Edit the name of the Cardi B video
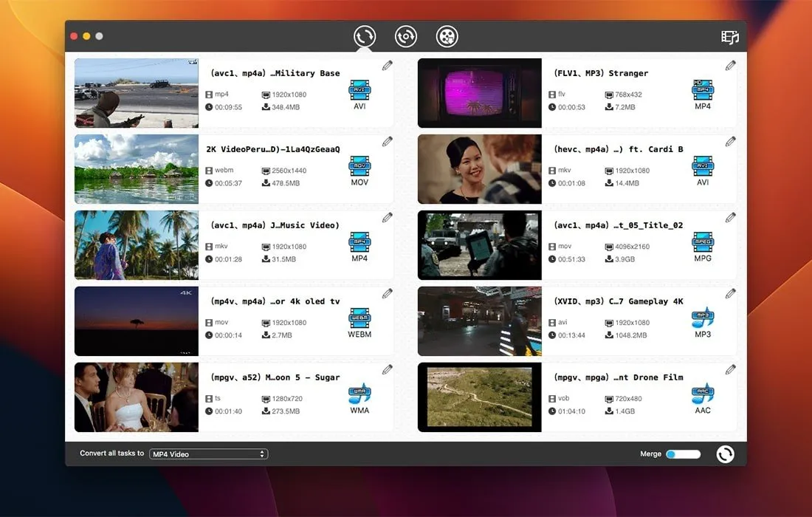The width and height of the screenshot is (812, 517). pos(730,141)
